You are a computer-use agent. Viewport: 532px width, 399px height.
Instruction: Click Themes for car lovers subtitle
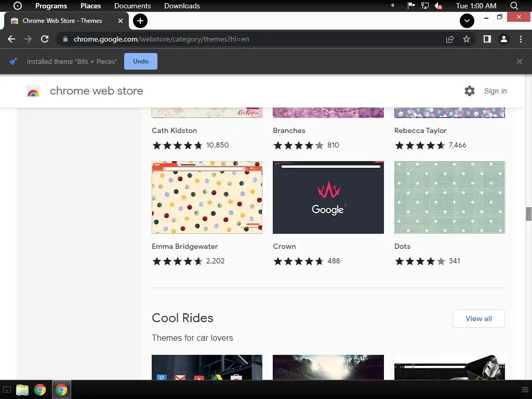192,338
